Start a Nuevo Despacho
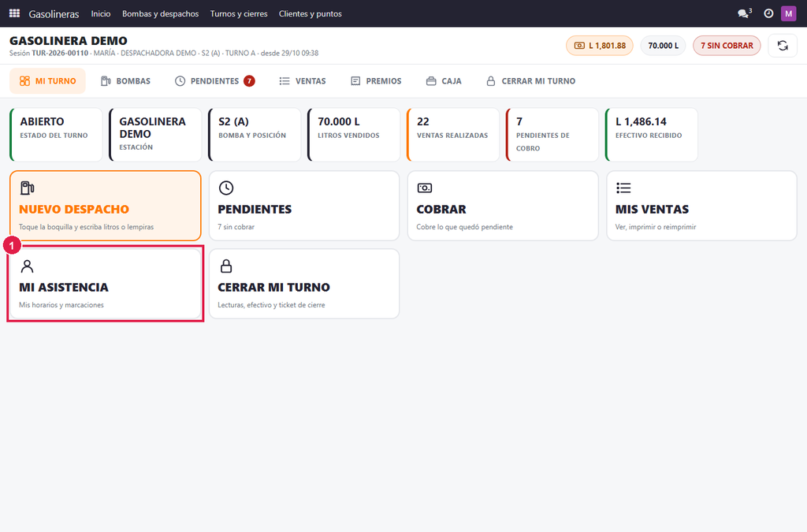 click(106, 206)
